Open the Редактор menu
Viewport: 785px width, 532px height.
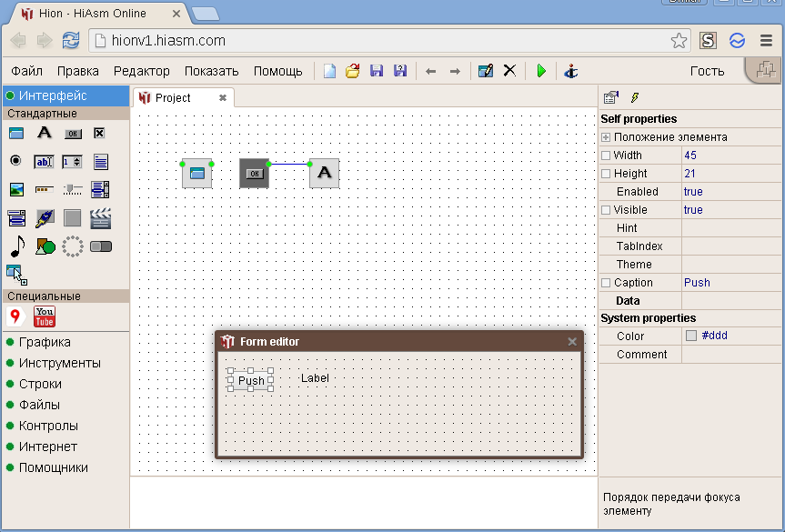click(x=142, y=71)
